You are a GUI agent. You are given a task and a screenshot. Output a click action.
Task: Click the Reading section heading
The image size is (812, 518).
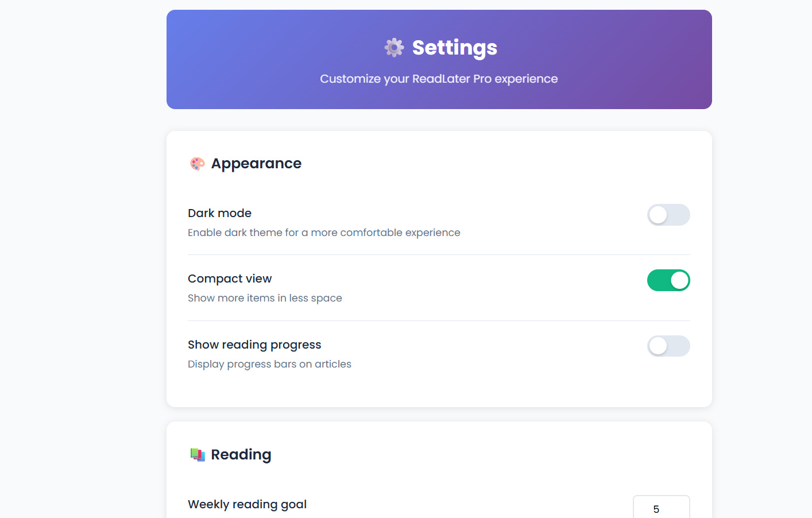coord(241,455)
